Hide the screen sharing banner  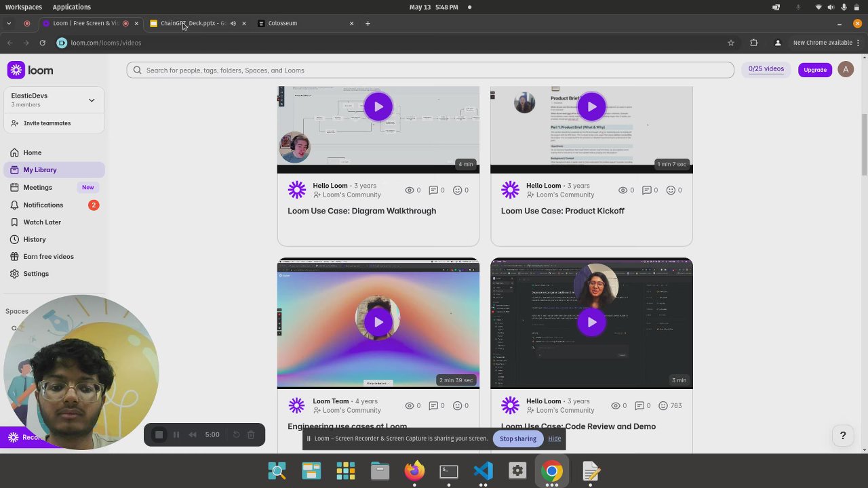coord(554,439)
